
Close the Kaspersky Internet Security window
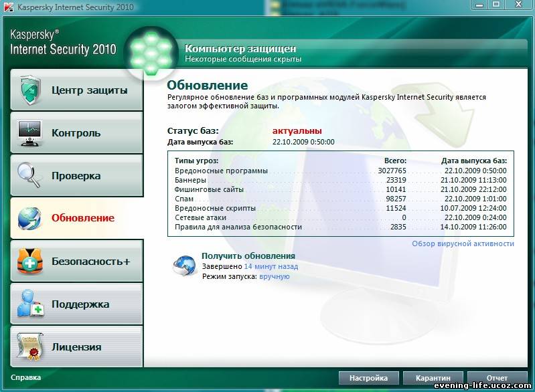(x=519, y=5)
